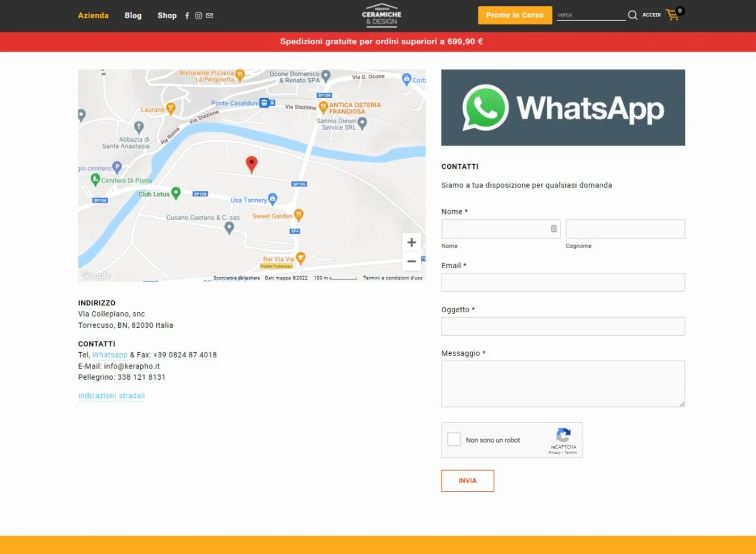The width and height of the screenshot is (756, 554).
Task: Click the red location pin on the map
Action: point(252,165)
